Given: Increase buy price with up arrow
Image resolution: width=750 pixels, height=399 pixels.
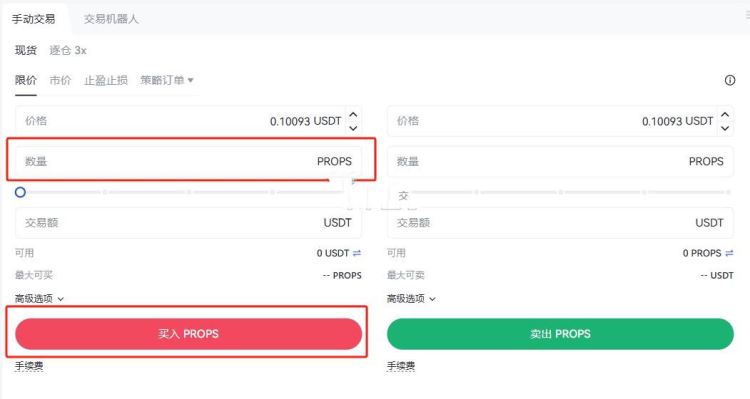Looking at the screenshot, I should 353,114.
